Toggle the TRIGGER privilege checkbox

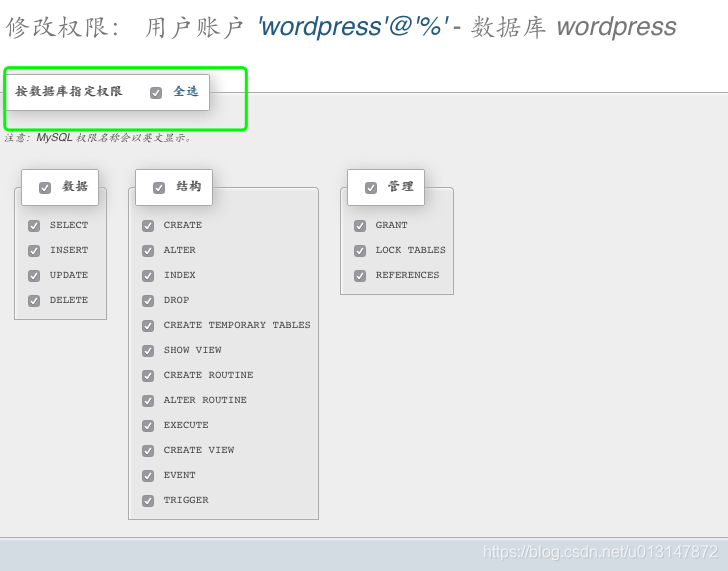coord(148,501)
